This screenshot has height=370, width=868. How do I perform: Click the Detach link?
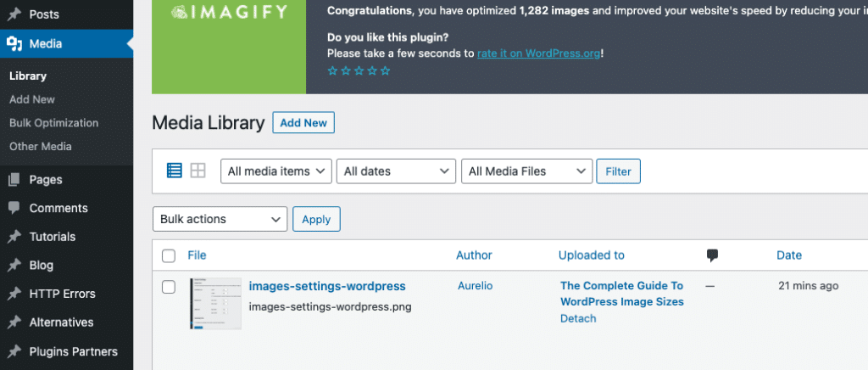[x=578, y=318]
